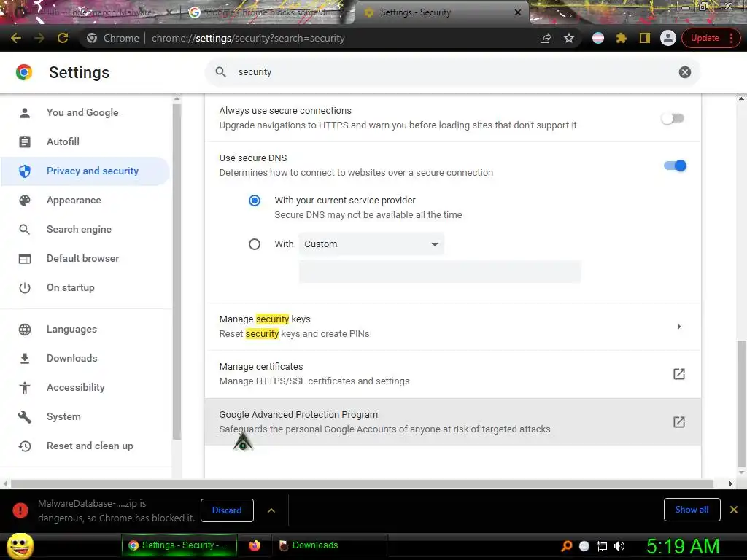Bookmark this page with the star icon

point(569,38)
